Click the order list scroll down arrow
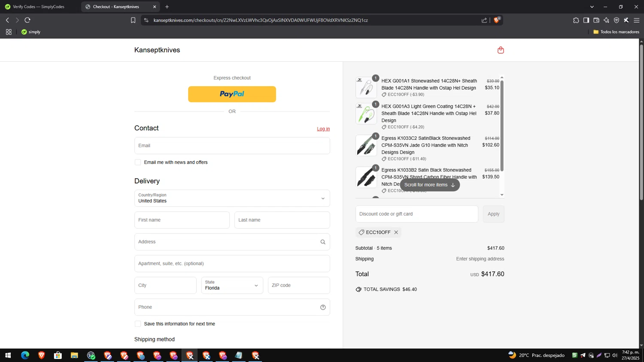 [502, 195]
